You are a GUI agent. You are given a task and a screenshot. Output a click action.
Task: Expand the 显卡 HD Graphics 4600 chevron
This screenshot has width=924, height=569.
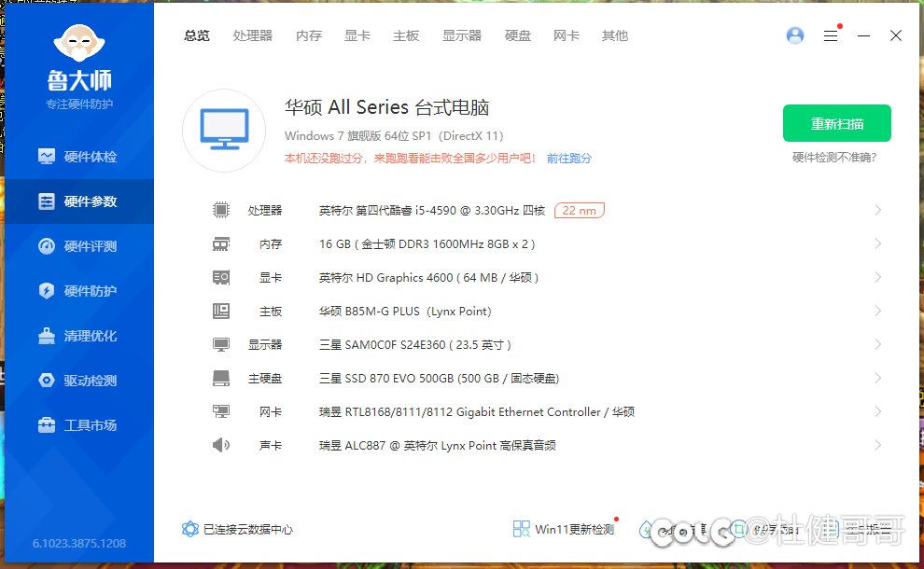(878, 277)
